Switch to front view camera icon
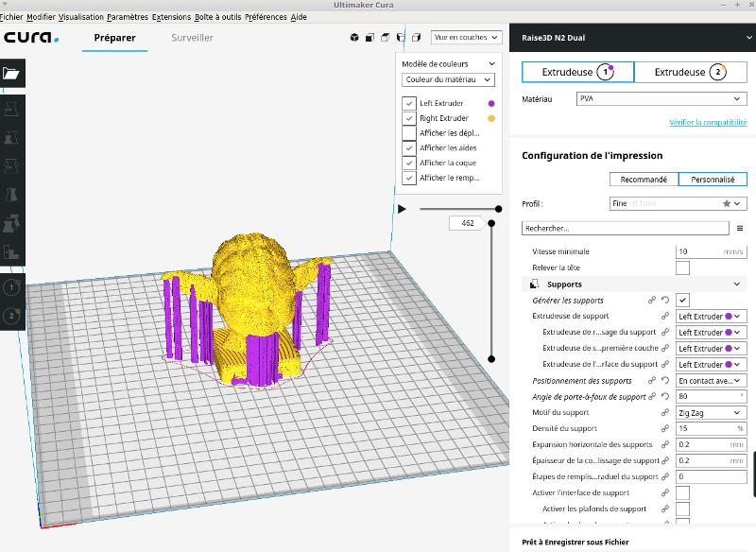756x552 pixels. [x=369, y=37]
